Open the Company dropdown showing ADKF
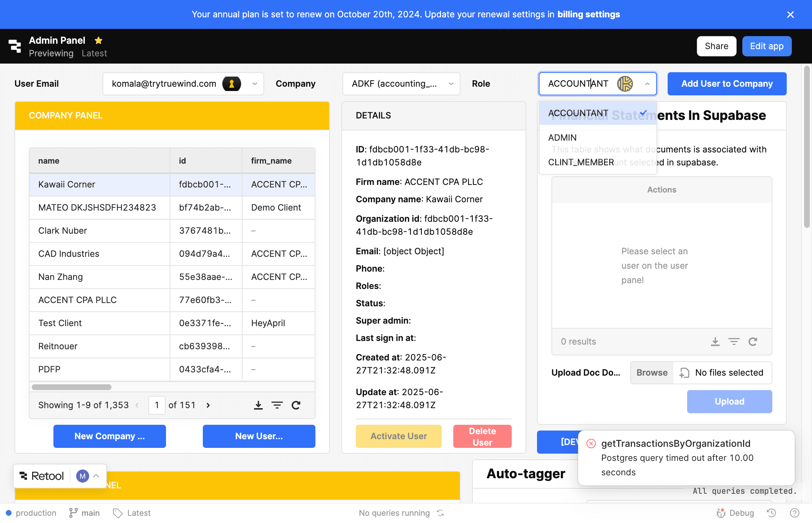812x523 pixels. tap(451, 83)
